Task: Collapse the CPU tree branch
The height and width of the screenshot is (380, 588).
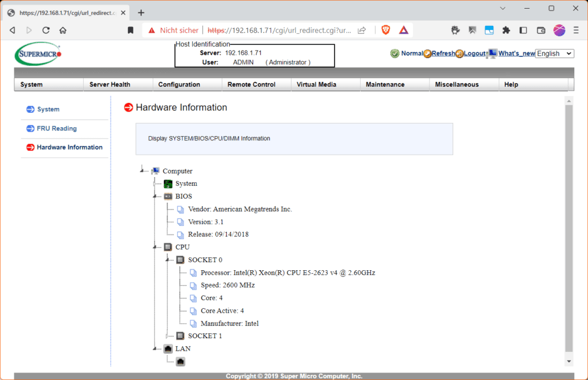Action: pos(154,247)
